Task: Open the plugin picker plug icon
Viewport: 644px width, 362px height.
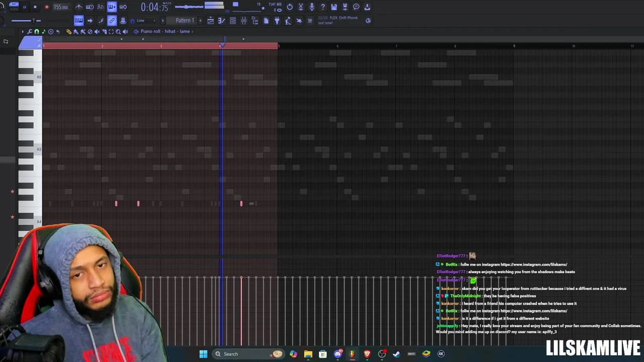Action: 277,21
